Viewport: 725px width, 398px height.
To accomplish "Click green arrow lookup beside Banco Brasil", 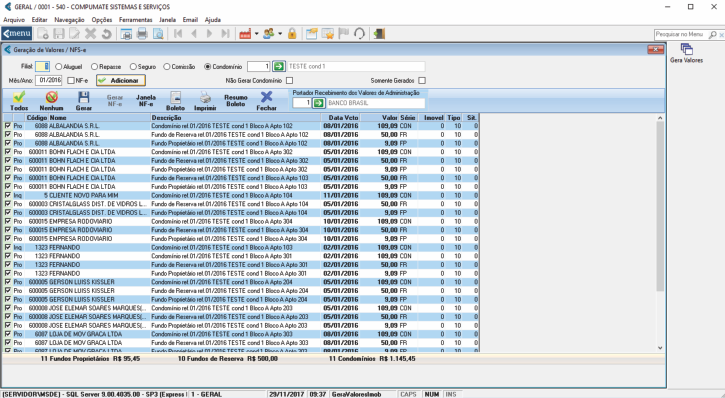I will pos(319,103).
